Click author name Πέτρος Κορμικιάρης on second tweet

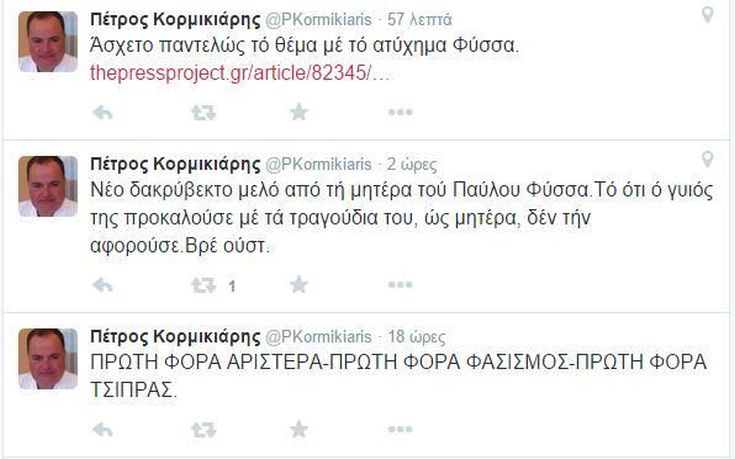click(173, 164)
